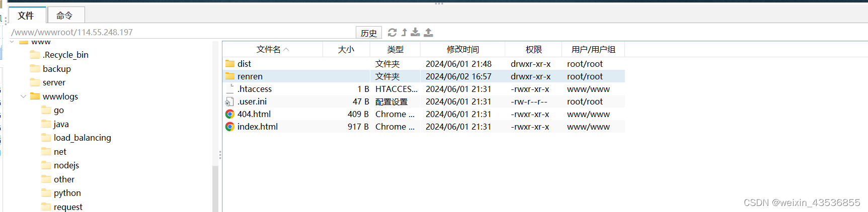Sort files by 权限 column header

tap(533, 49)
